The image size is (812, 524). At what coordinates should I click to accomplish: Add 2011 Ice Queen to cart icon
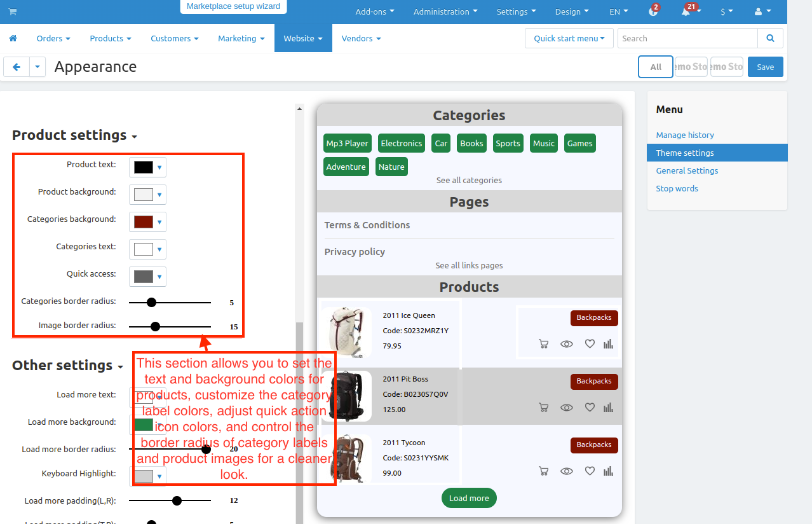pos(543,344)
